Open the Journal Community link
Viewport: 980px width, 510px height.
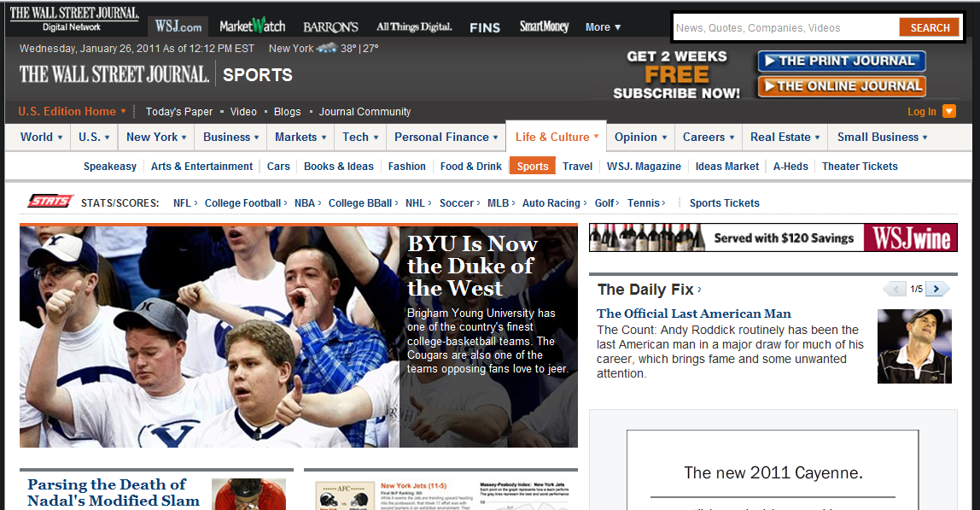pos(365,111)
